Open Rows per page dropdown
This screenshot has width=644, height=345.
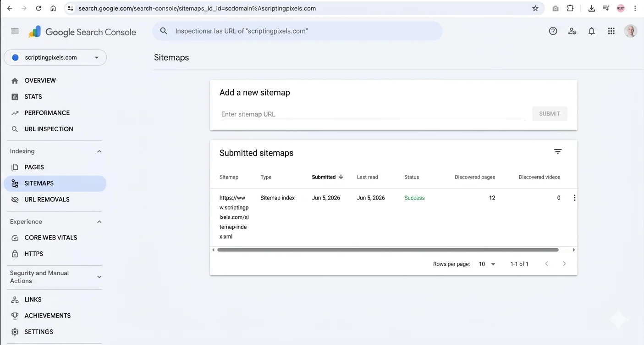point(487,264)
